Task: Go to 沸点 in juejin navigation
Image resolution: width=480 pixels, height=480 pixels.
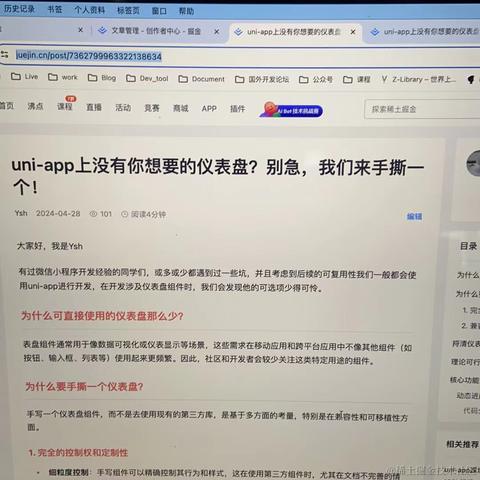Action: [x=35, y=106]
